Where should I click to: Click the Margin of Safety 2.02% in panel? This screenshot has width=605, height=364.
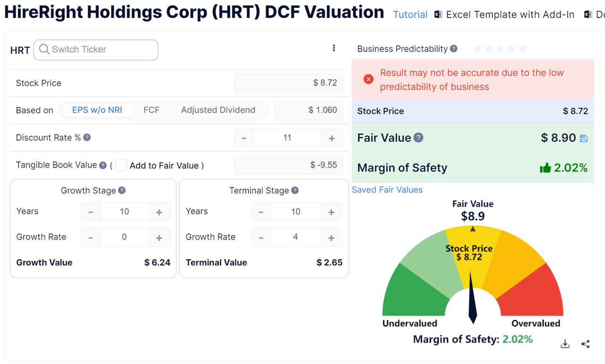click(570, 168)
